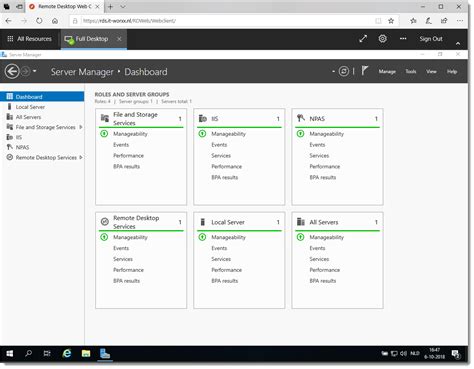The image size is (474, 369).
Task: Open Services in the NPAS tile
Action: [x=319, y=156]
